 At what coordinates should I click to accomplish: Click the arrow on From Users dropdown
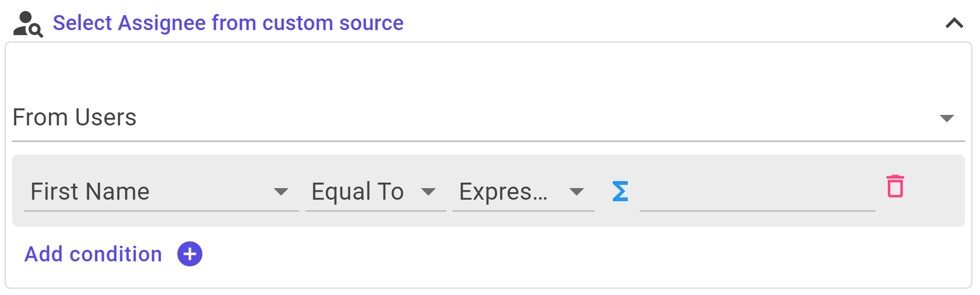[x=946, y=118]
